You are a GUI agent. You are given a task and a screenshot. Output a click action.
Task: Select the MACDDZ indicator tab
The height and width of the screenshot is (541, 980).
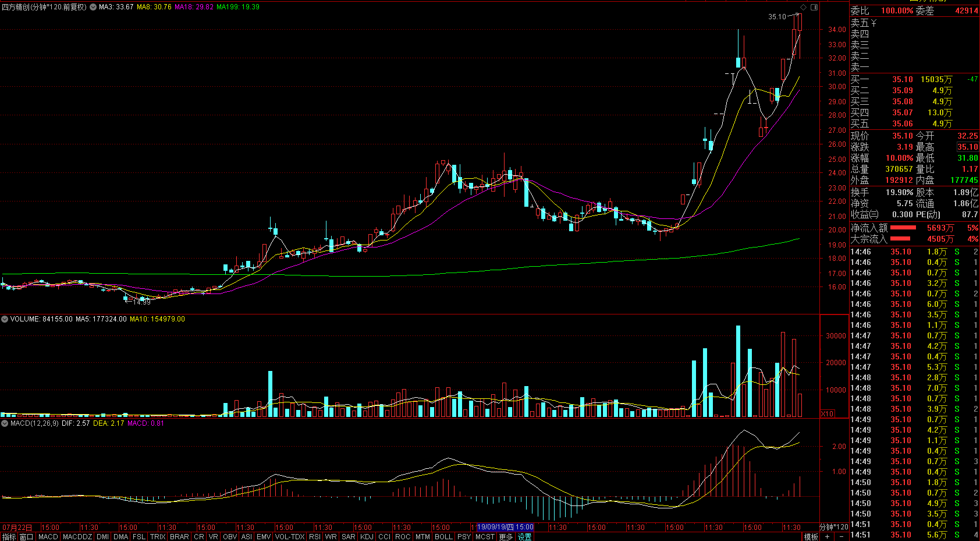pyautogui.click(x=77, y=537)
